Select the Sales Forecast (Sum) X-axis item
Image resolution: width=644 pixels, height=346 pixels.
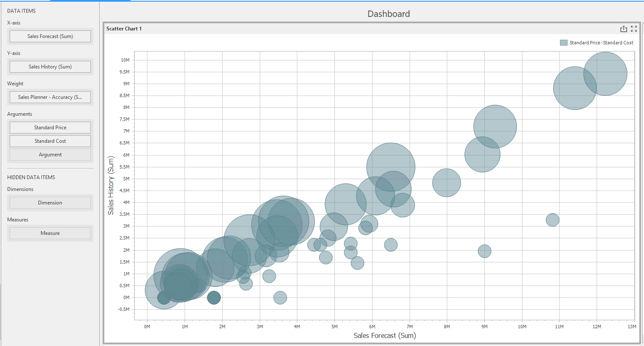pos(50,36)
